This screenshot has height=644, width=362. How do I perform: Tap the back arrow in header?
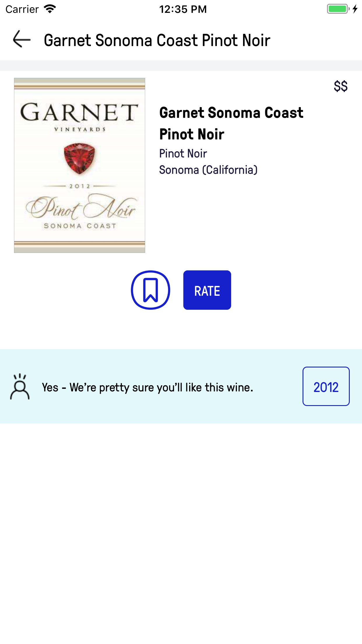pyautogui.click(x=22, y=39)
